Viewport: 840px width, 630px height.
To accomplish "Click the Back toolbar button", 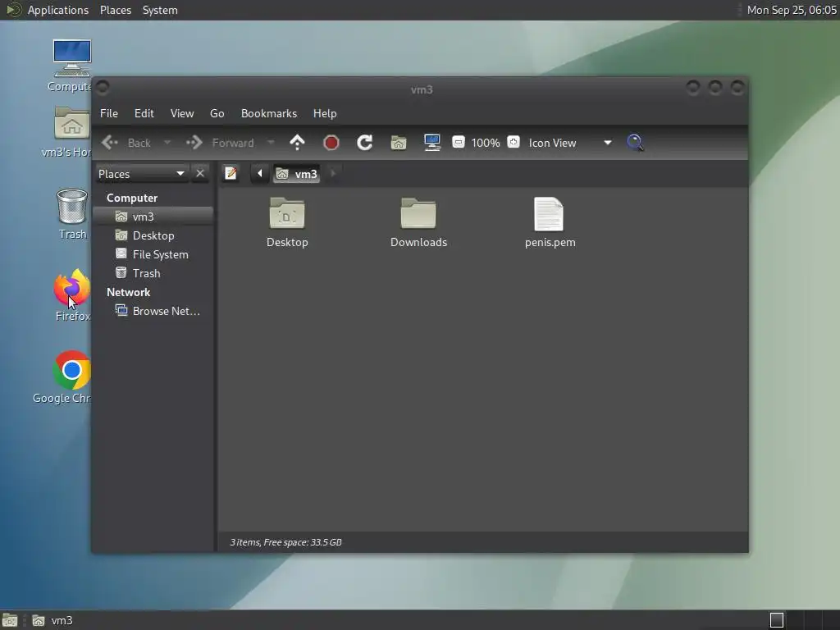I will tap(126, 143).
